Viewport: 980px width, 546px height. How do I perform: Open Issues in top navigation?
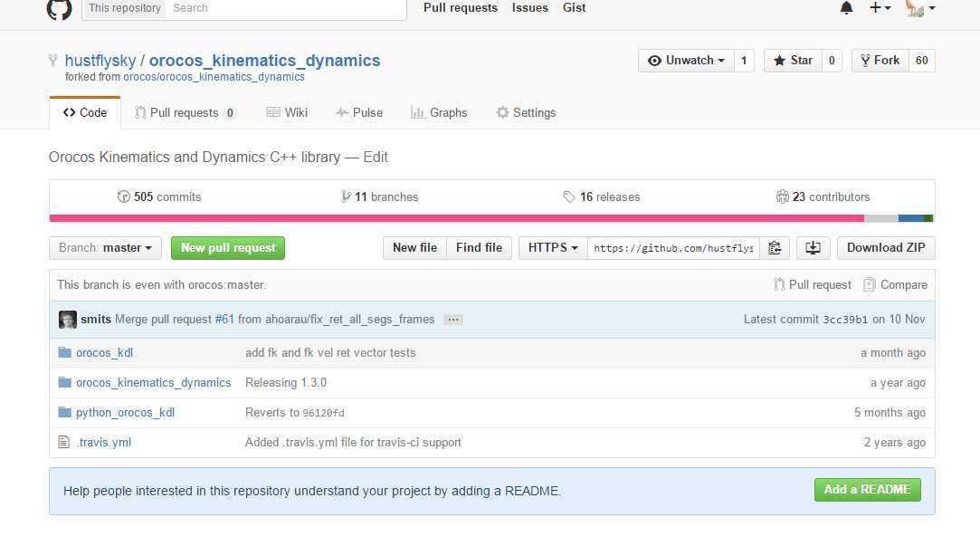[530, 8]
